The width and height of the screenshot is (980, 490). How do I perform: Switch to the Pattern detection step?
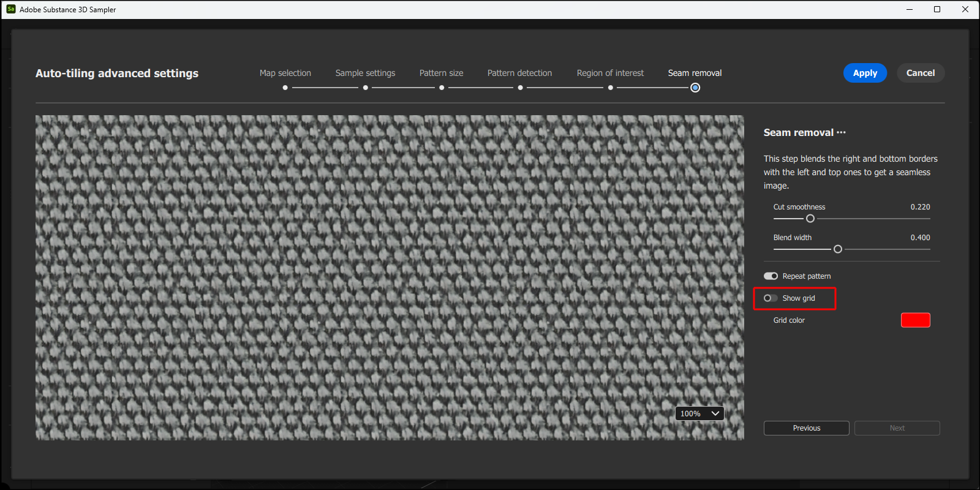519,73
